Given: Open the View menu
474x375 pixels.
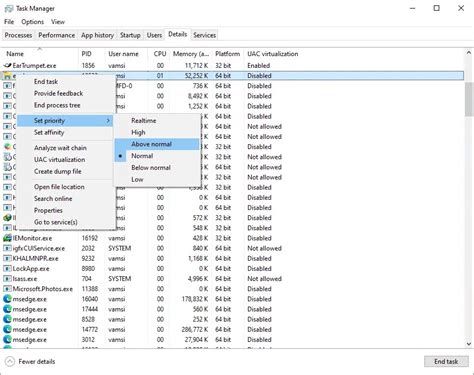Looking at the screenshot, I should [x=58, y=22].
